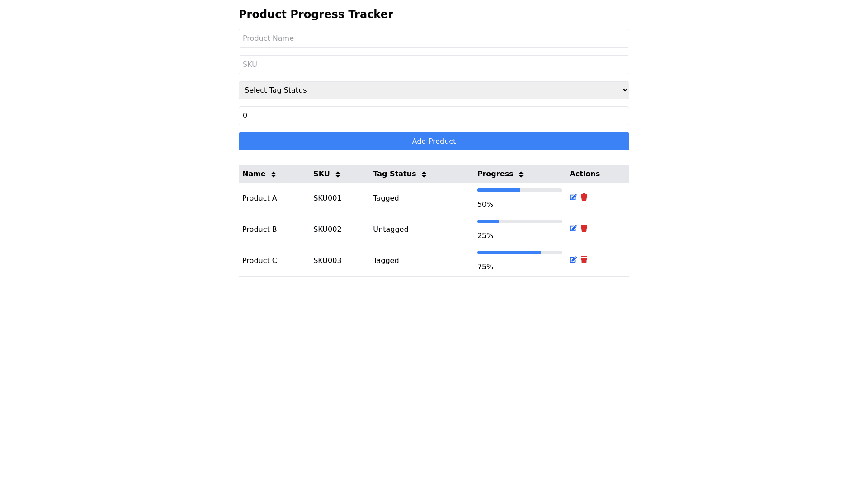Click the trash icon for Product B
The image size is (868, 488).
tap(584, 229)
